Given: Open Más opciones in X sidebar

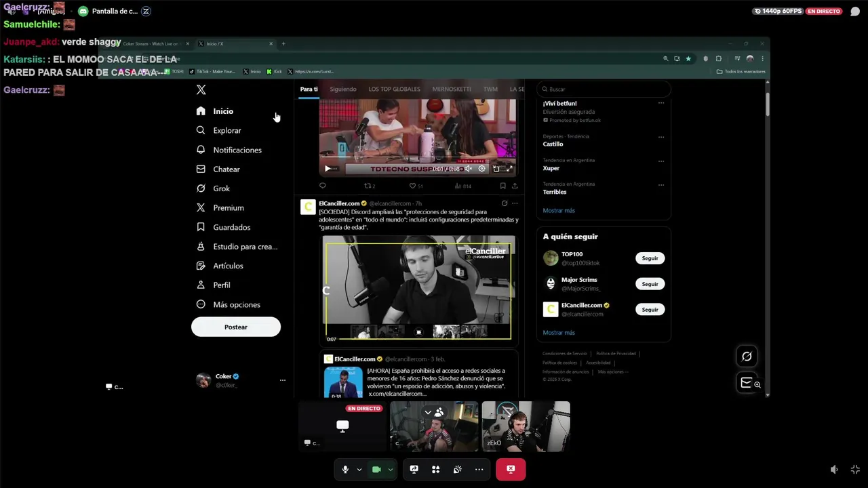Looking at the screenshot, I should pyautogui.click(x=228, y=305).
